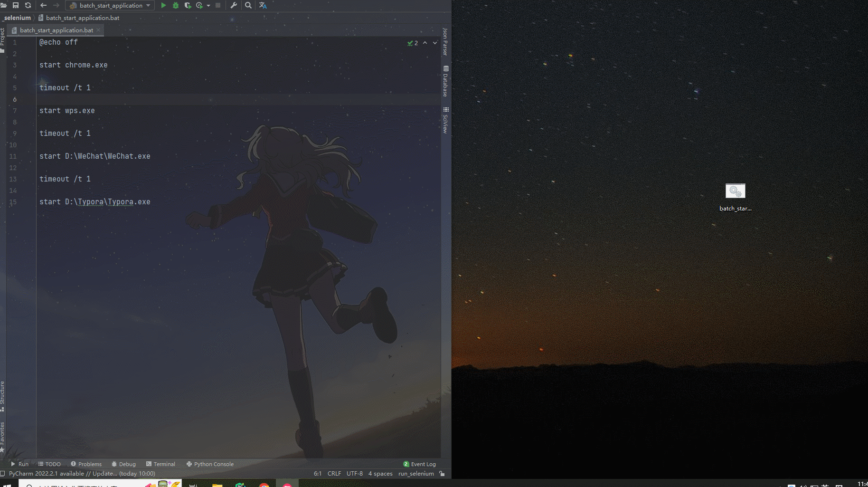The width and height of the screenshot is (868, 487).
Task: Close the batch_start_application.bat editor tab
Action: pos(98,30)
